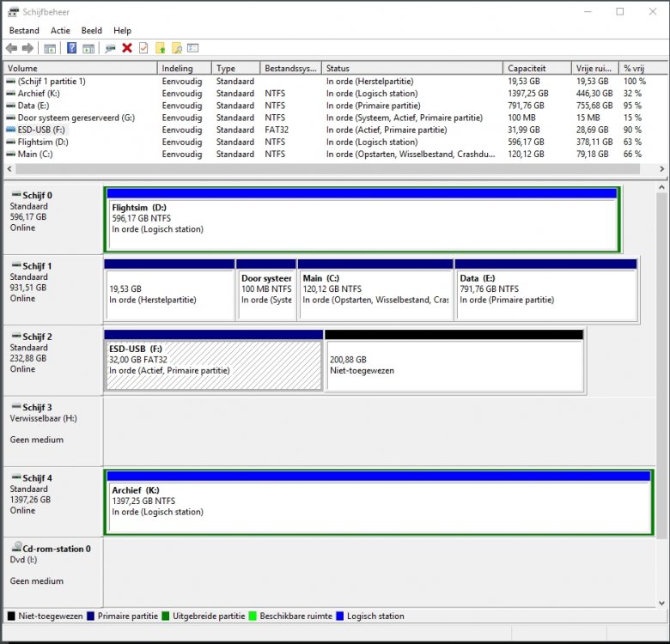Click the blue Help question mark icon
The height and width of the screenshot is (644, 670).
pyautogui.click(x=72, y=48)
